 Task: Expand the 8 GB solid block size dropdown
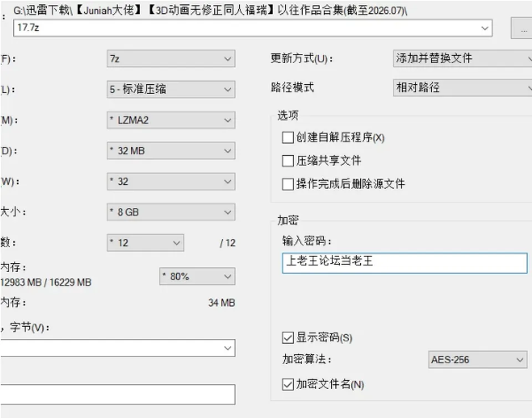(x=171, y=212)
